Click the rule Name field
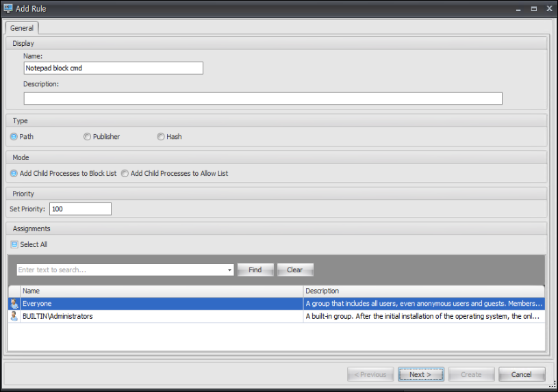The width and height of the screenshot is (558, 392). (x=114, y=68)
